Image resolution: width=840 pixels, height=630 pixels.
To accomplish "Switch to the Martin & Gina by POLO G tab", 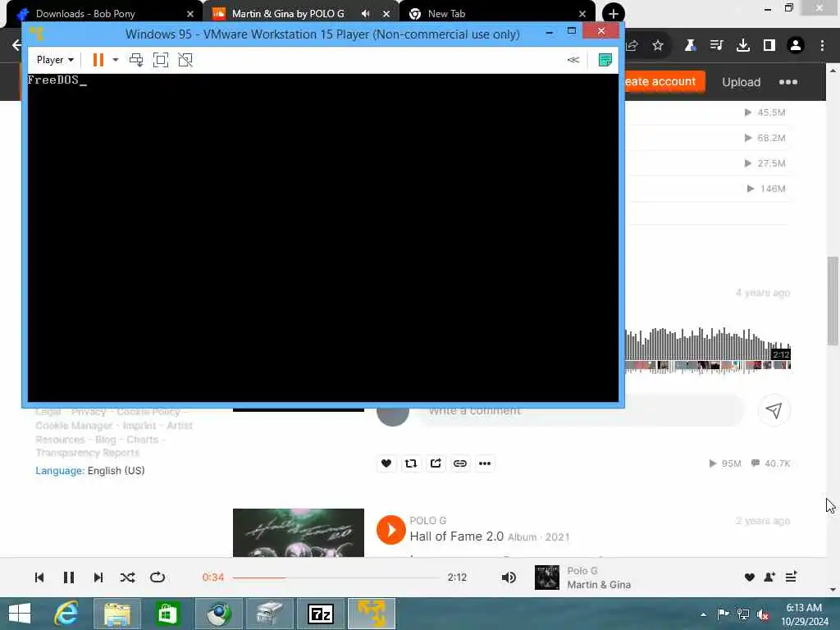I will click(x=288, y=14).
